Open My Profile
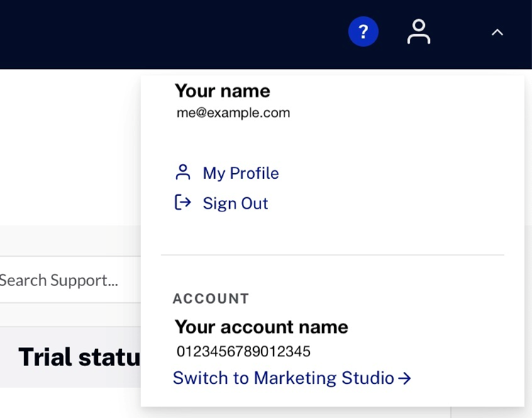 [x=240, y=173]
